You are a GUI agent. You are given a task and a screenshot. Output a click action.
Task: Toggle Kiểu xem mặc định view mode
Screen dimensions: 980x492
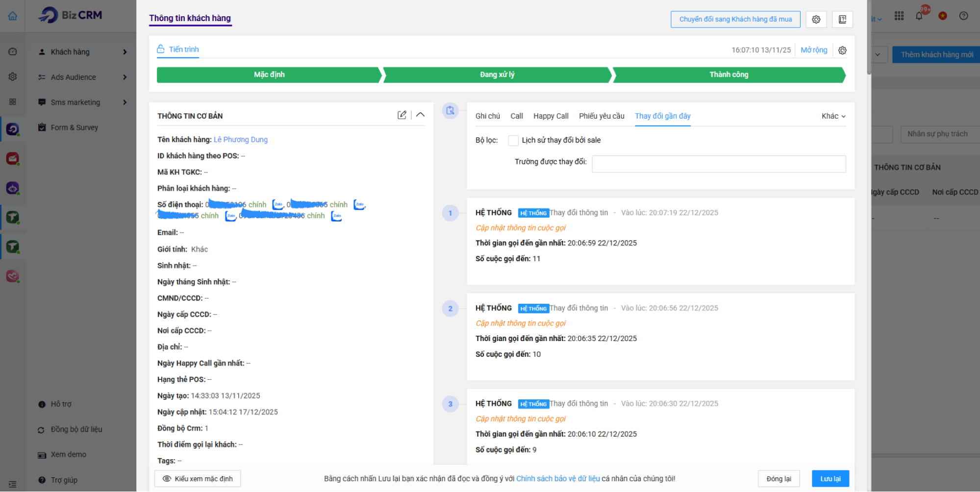(x=198, y=479)
